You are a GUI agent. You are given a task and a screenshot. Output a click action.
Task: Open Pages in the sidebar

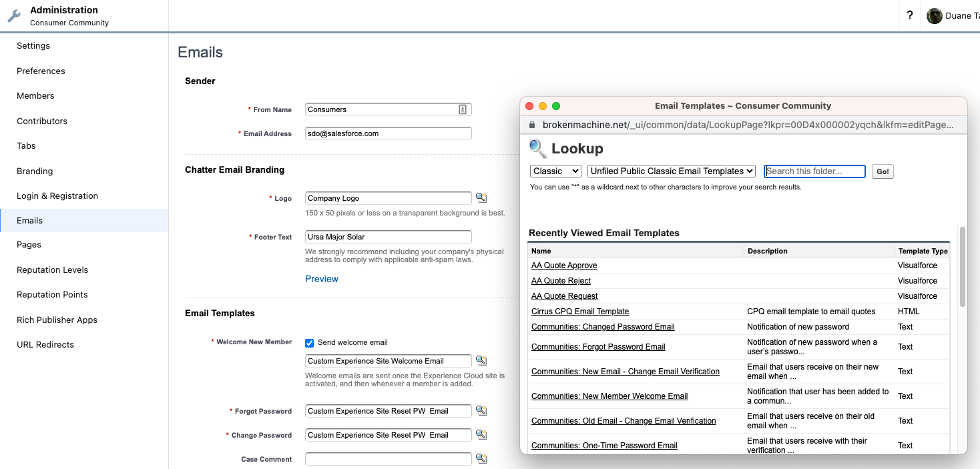click(29, 244)
